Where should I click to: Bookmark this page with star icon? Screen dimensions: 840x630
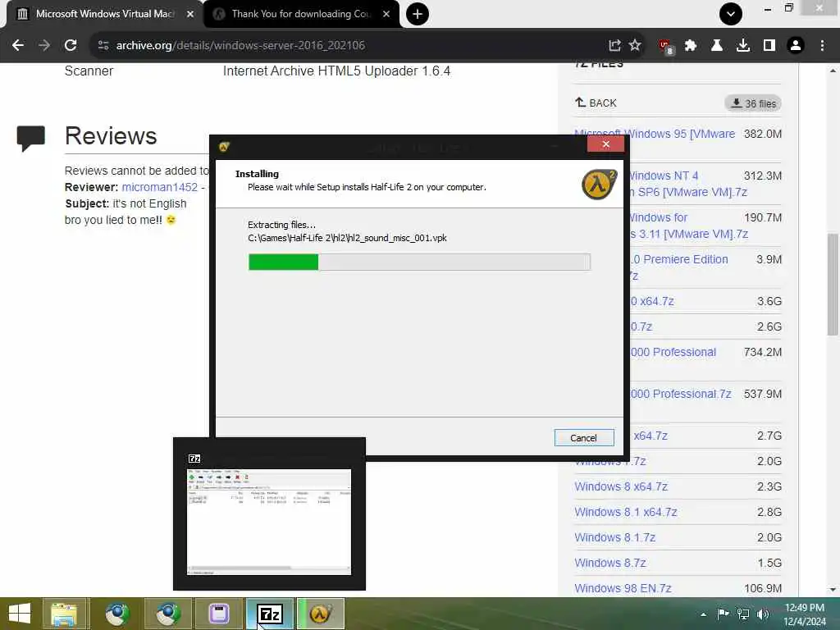[635, 46]
